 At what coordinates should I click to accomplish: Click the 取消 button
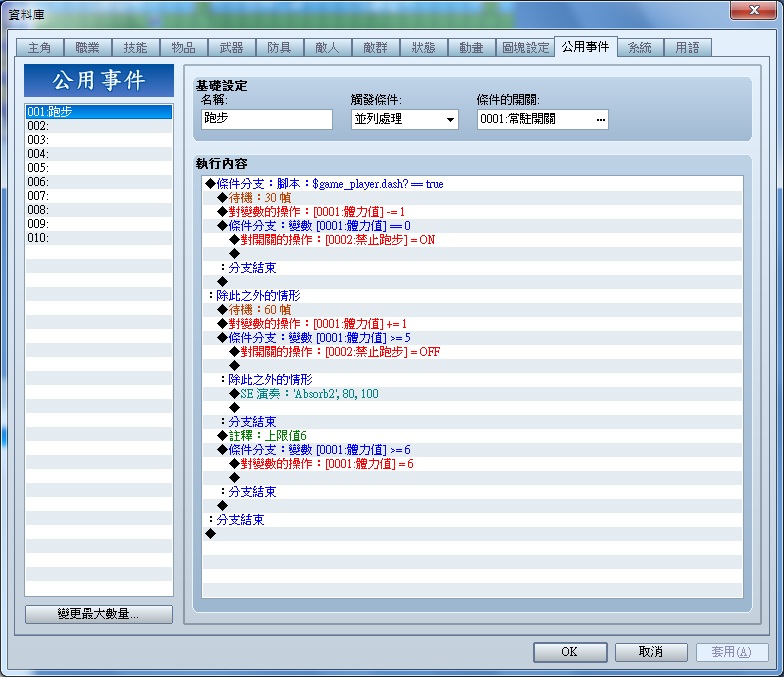click(651, 652)
